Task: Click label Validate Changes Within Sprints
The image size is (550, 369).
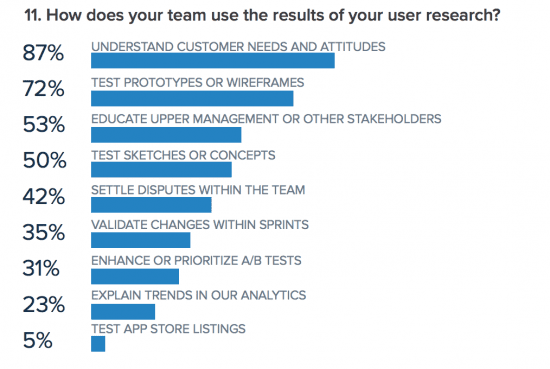Action: (200, 224)
